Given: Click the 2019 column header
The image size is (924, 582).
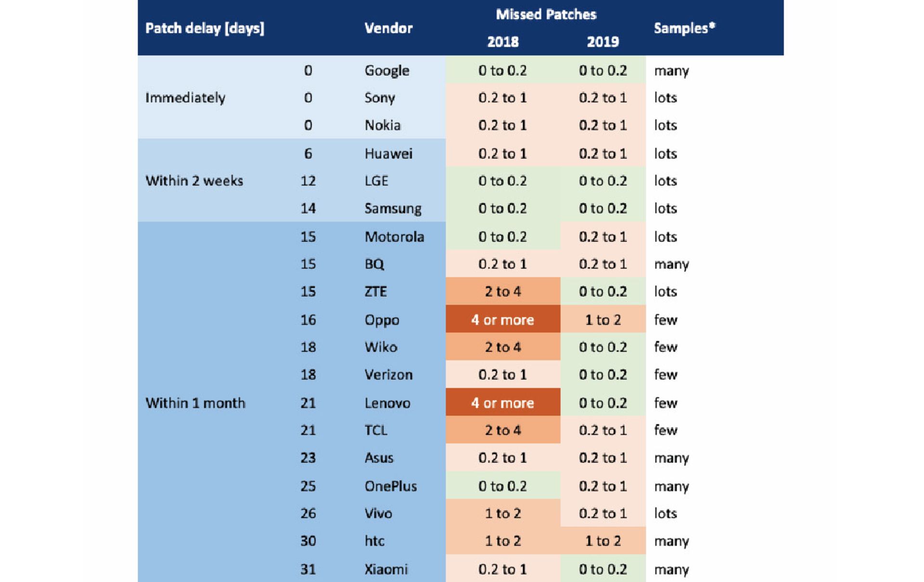Looking at the screenshot, I should (603, 42).
